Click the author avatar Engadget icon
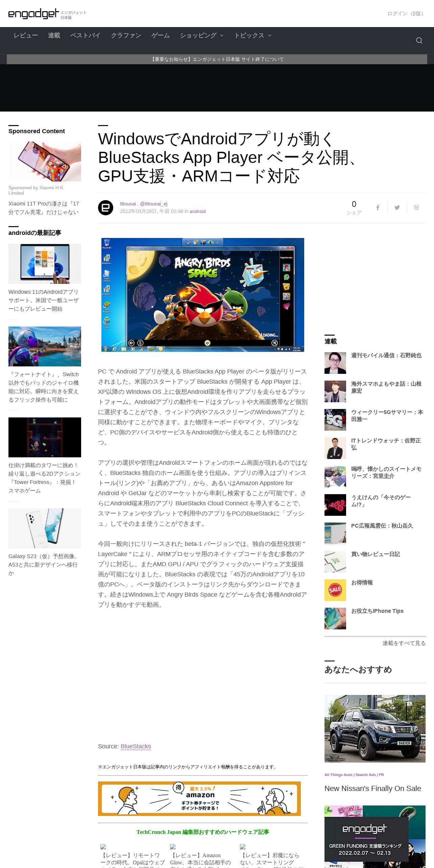 tap(105, 208)
